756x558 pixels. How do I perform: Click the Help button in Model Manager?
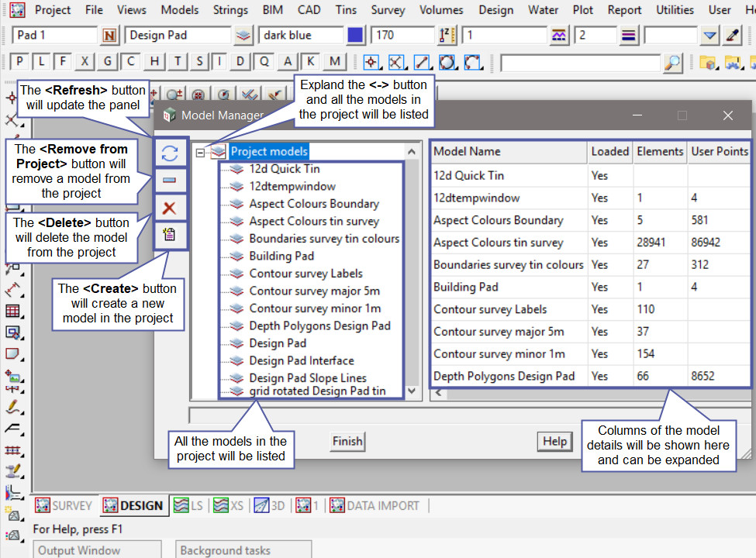554,441
